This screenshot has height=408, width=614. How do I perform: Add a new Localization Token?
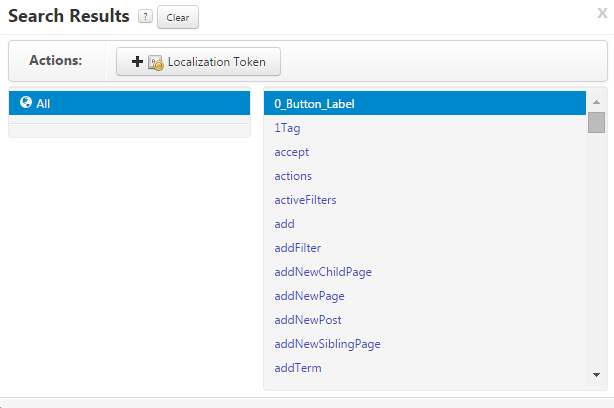[x=198, y=61]
